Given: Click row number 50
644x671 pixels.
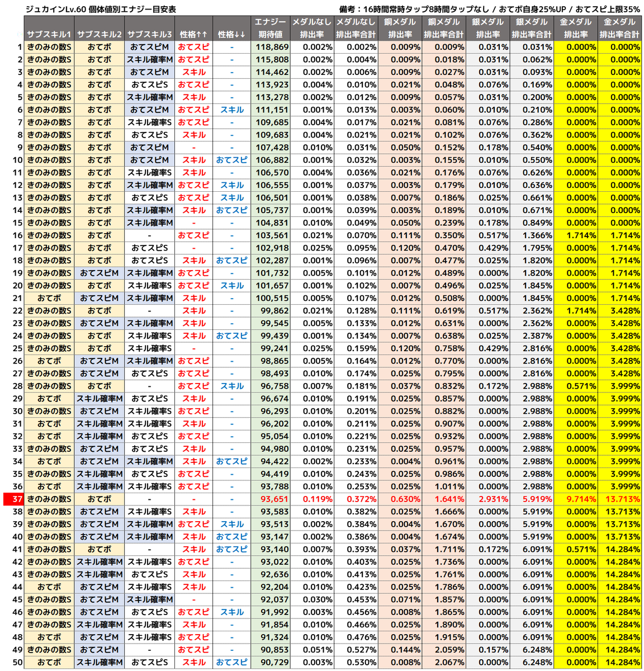Looking at the screenshot, I should click(x=17, y=663).
